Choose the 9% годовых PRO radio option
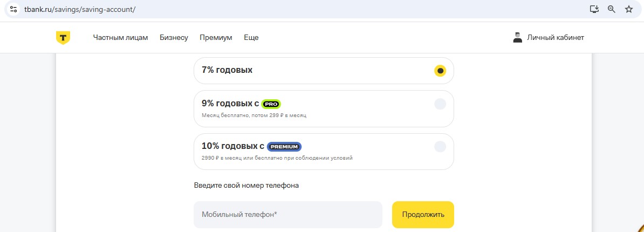 [x=440, y=104]
